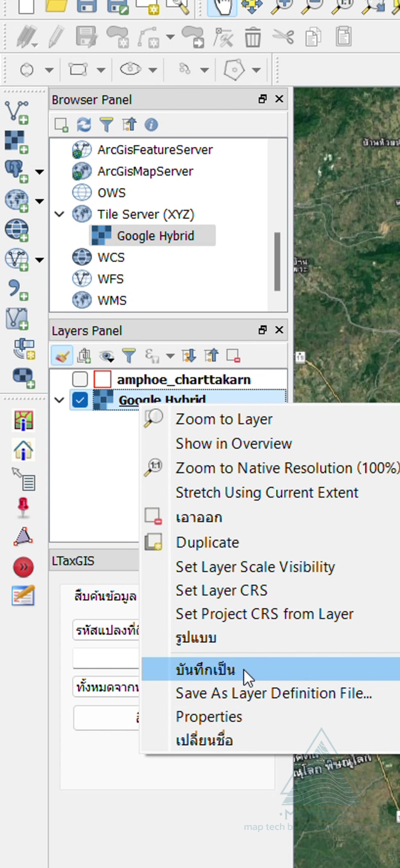
Task: Collapse the Tile Server (XYZ) tree node
Action: point(59,214)
